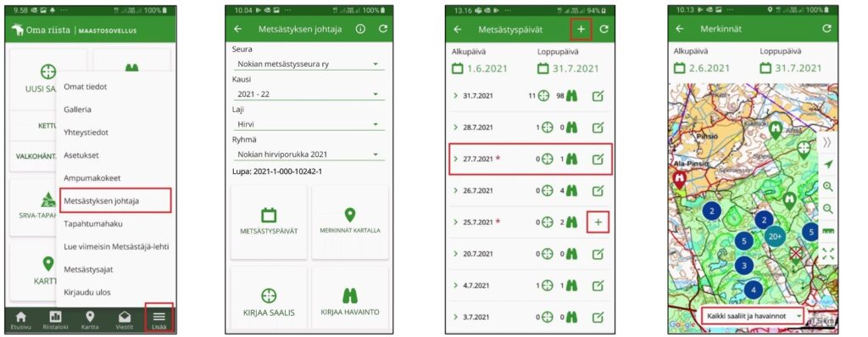Open the Kausi dropdown 2021 - 22

click(x=308, y=94)
